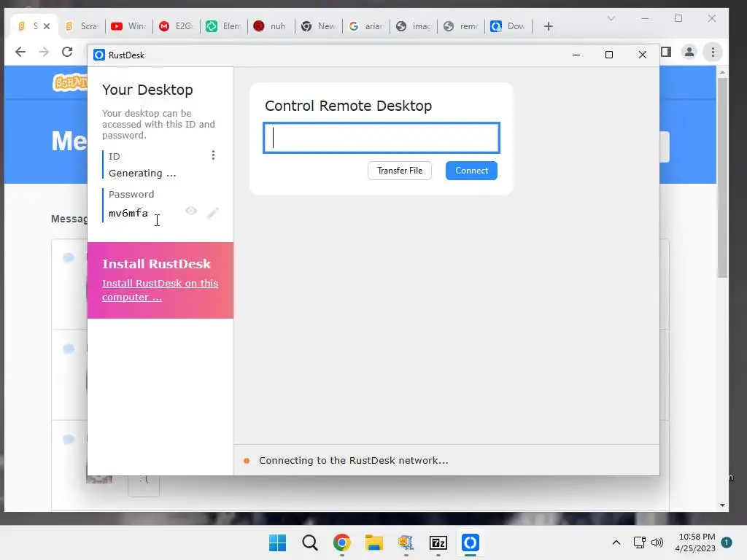Screen dimensions: 747x560
Task: Click the RustDesk logo in title bar
Action: point(99,55)
